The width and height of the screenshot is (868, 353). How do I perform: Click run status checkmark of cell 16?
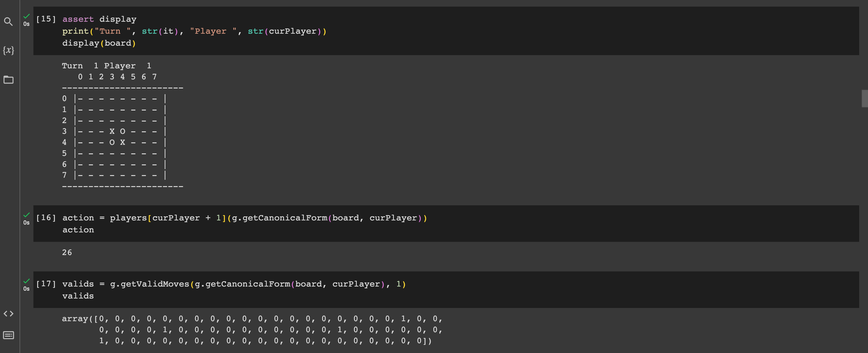(26, 215)
